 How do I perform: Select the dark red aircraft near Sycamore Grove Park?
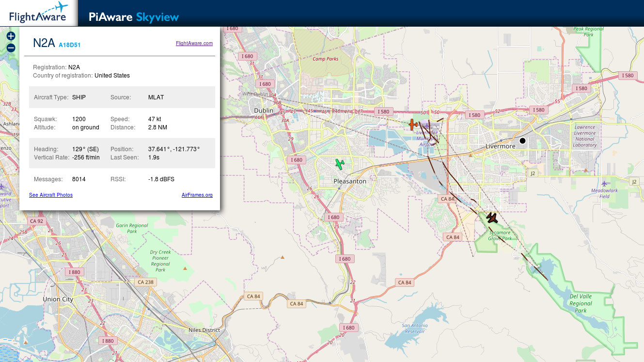click(492, 218)
